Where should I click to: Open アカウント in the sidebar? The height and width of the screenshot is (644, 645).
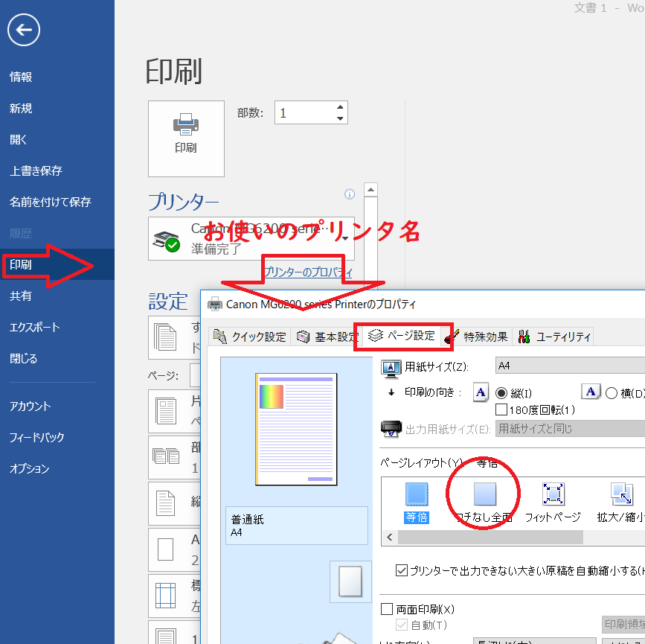[x=30, y=406]
